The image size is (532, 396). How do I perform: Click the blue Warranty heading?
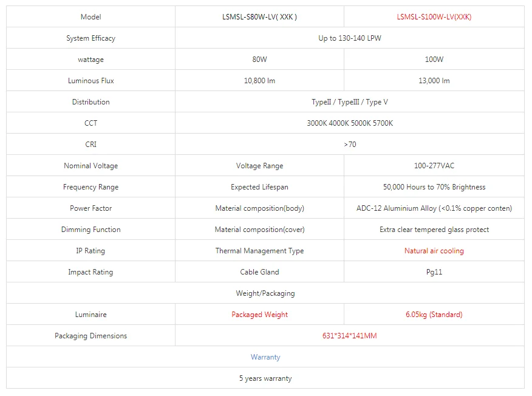pyautogui.click(x=265, y=357)
